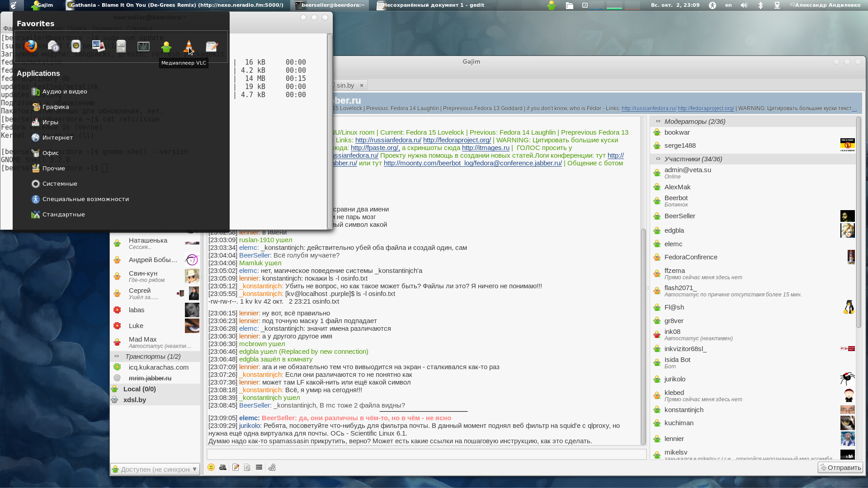Launch Gajim from Favorites bar
This screenshot has height=488, width=868.
point(166,46)
